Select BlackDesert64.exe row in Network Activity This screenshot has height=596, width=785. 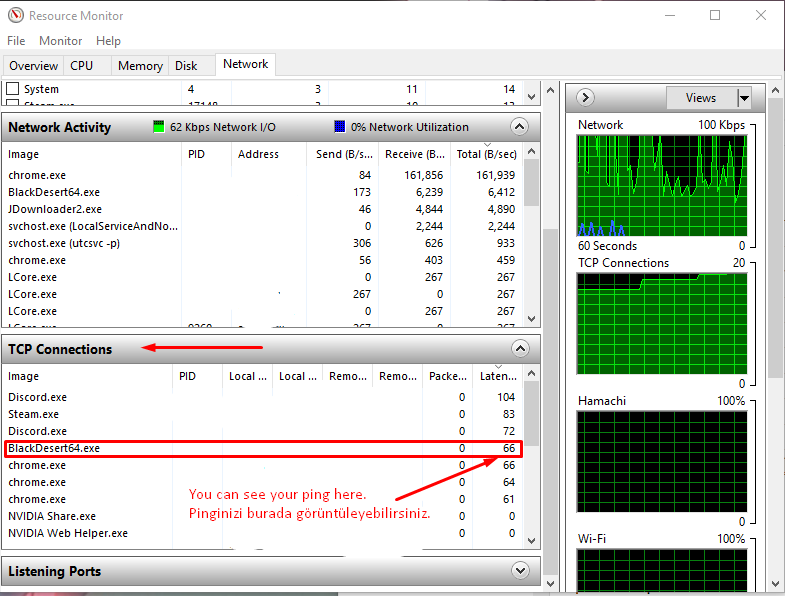coord(262,192)
